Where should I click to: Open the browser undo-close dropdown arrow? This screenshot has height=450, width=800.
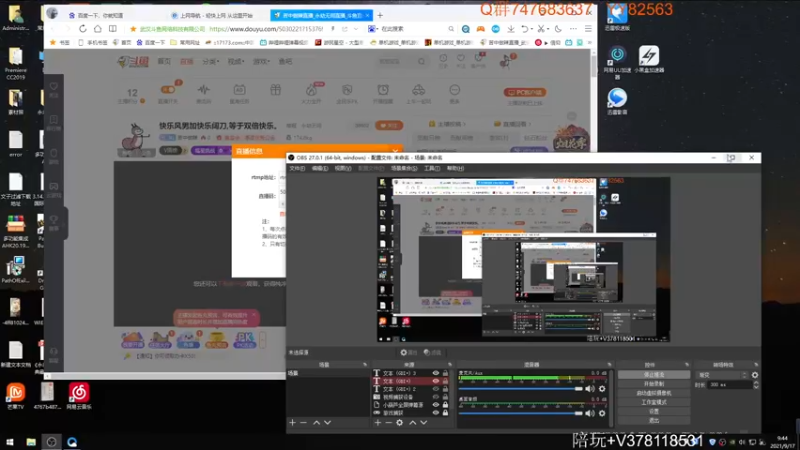pos(532,29)
